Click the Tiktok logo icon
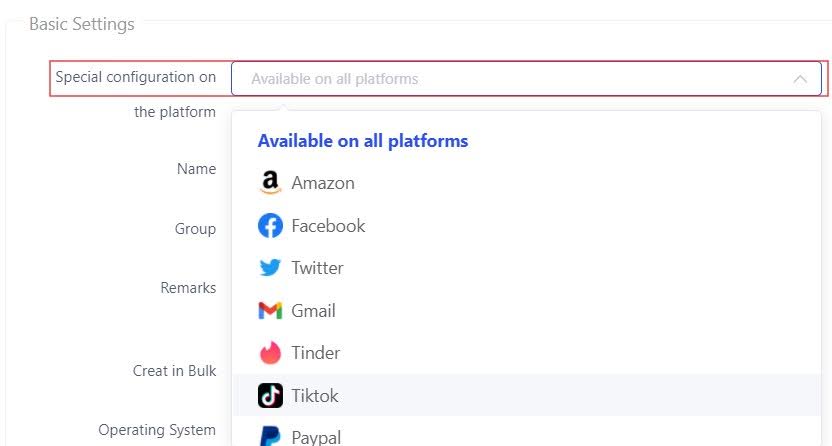The height and width of the screenshot is (446, 832). pos(270,396)
